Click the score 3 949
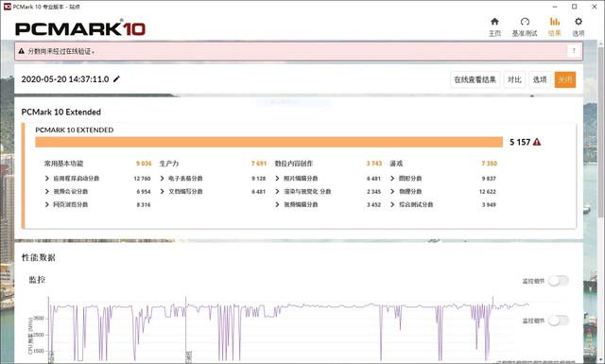The height and width of the screenshot is (364, 605). (489, 205)
